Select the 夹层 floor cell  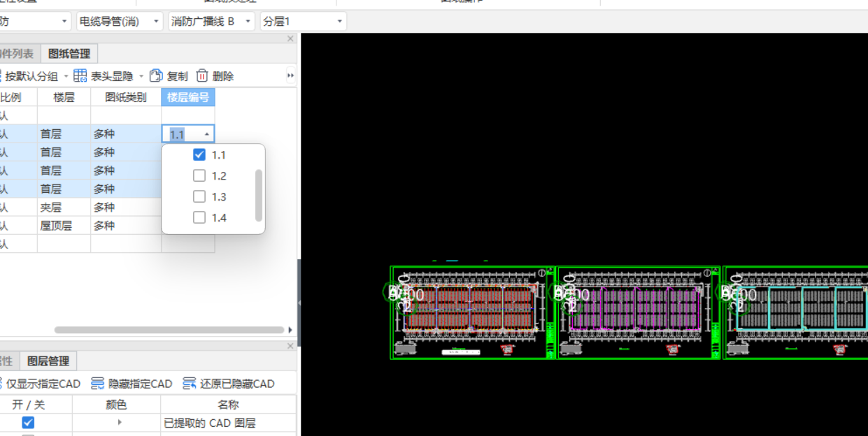point(64,208)
